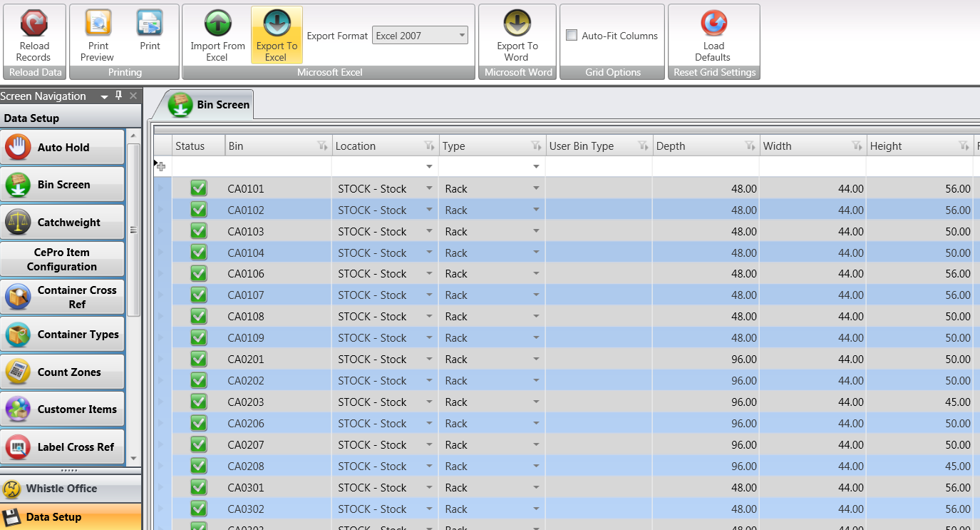
Task: Pin the Screen Navigation panel
Action: coord(119,96)
